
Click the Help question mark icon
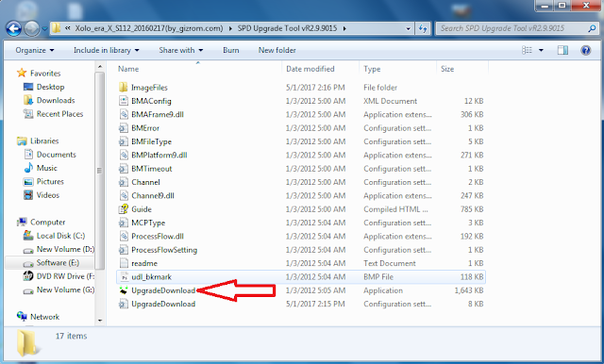[586, 50]
